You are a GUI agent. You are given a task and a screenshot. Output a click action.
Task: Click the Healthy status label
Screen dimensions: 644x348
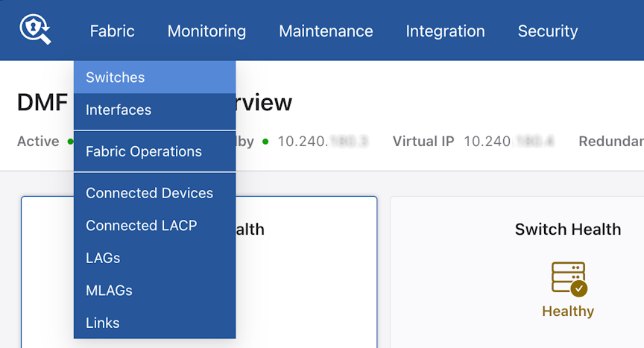[x=568, y=311]
